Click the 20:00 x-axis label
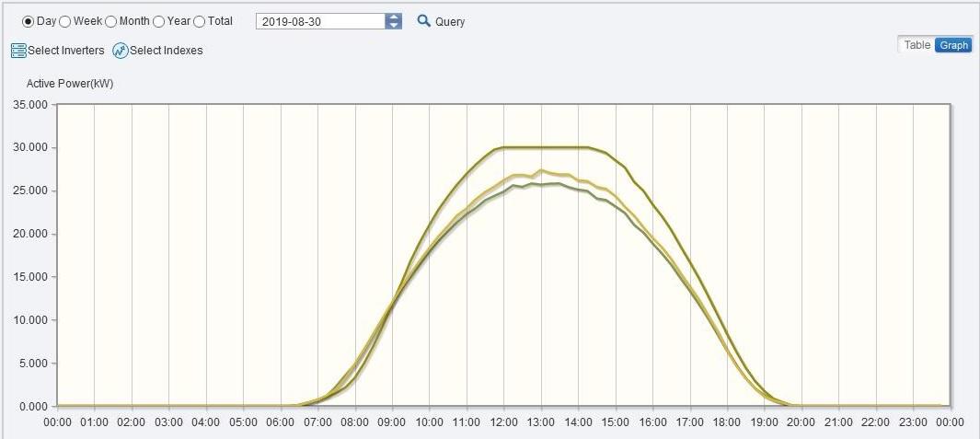 click(801, 422)
